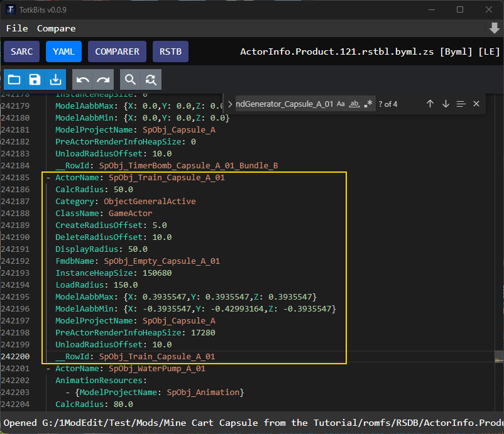
Task: Jump to next search result with down arrow
Action: tap(445, 104)
